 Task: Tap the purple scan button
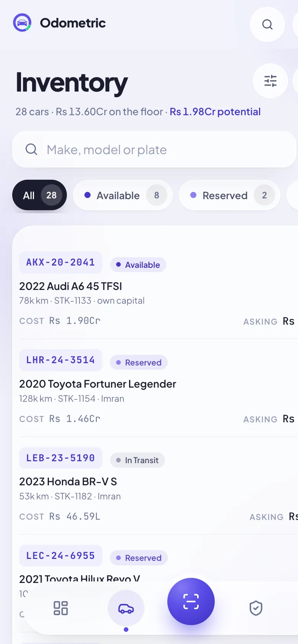(x=191, y=602)
